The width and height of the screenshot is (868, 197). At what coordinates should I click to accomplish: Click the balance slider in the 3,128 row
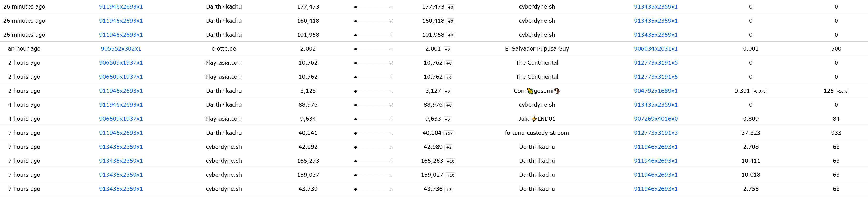[x=373, y=91]
